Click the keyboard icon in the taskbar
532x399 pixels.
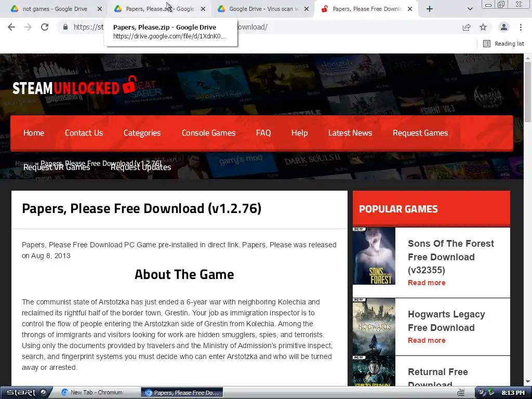pyautogui.click(x=461, y=393)
